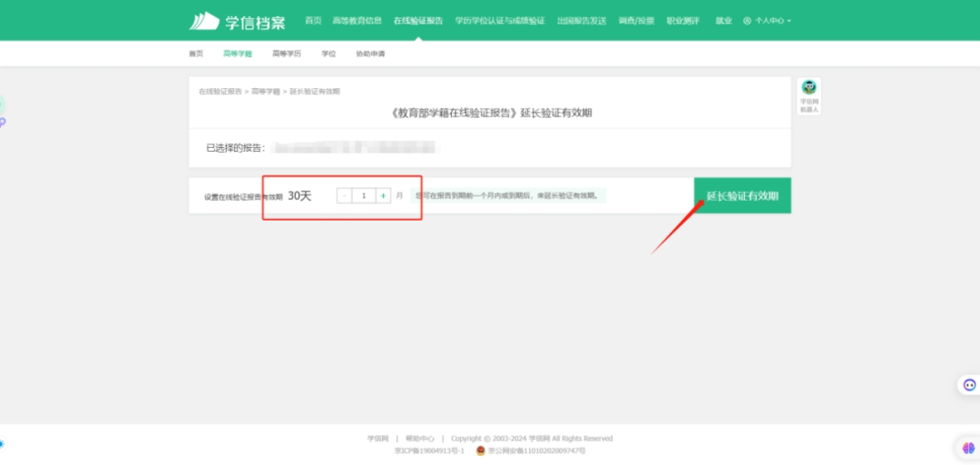This screenshot has height=465, width=980.
Task: Click 高等学籍 in the breadcrumb
Action: coord(266,92)
